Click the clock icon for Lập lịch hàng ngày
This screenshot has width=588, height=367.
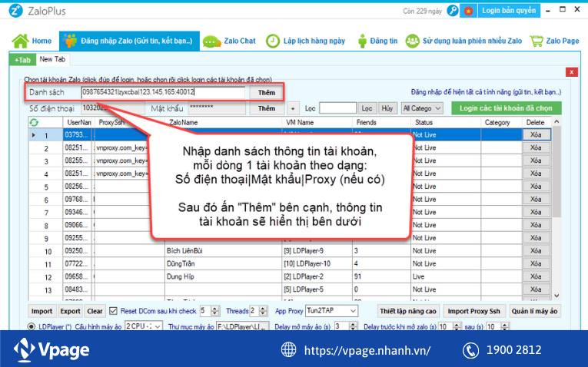273,41
